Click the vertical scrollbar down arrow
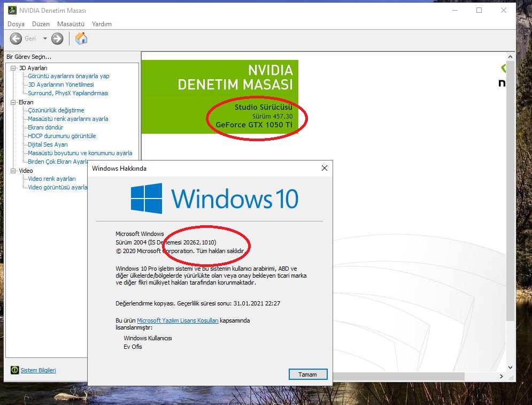The height and width of the screenshot is (405, 532). pyautogui.click(x=510, y=368)
